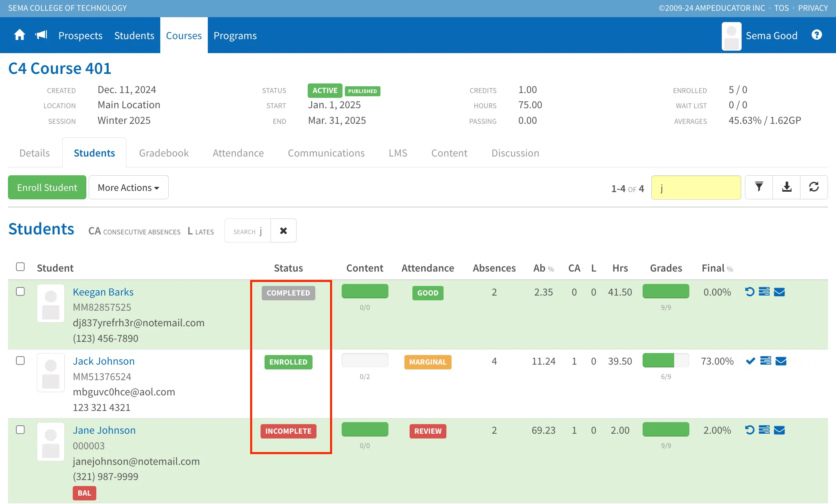Check the Keegan Barks row checkbox

pyautogui.click(x=20, y=292)
